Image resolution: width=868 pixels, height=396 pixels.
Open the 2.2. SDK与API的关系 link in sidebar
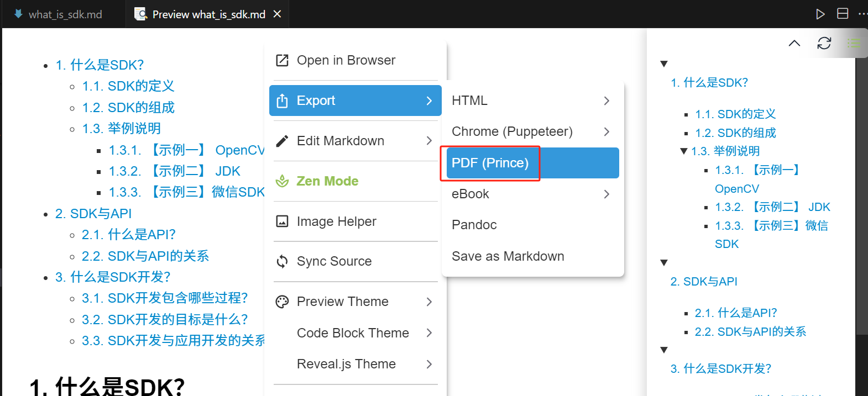tap(750, 331)
